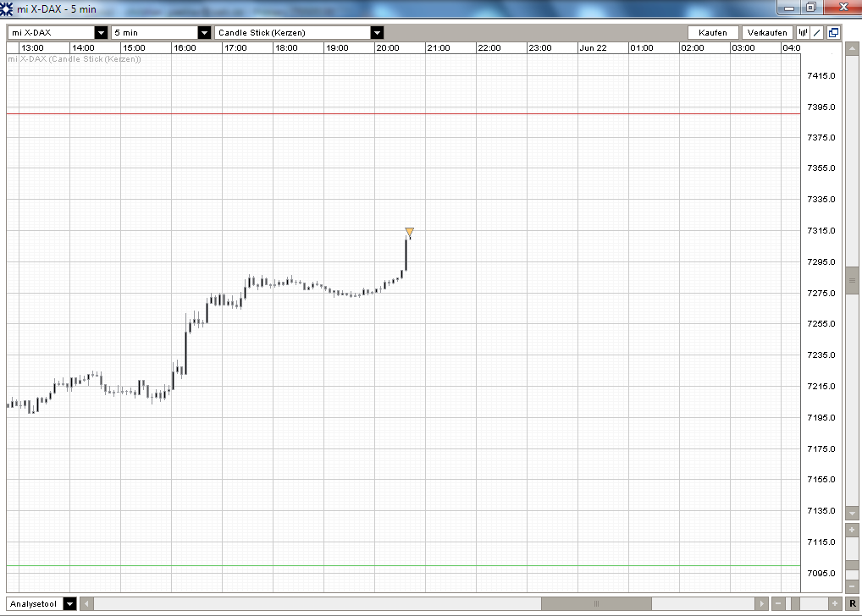Viewport: 862px width, 616px height.
Task: Click the horizontal scrollbar right arrow
Action: coord(761,603)
